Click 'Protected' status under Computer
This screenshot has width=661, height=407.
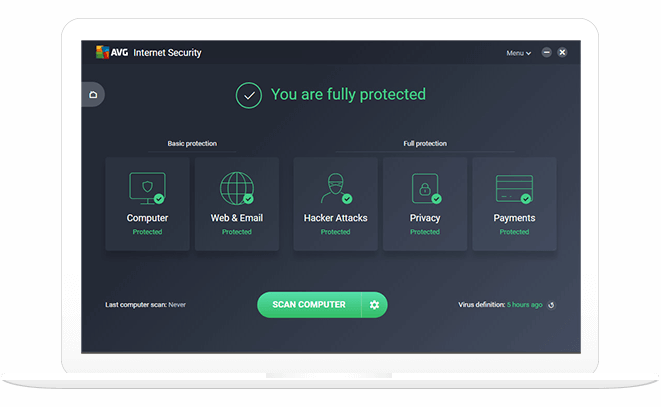[x=147, y=232]
